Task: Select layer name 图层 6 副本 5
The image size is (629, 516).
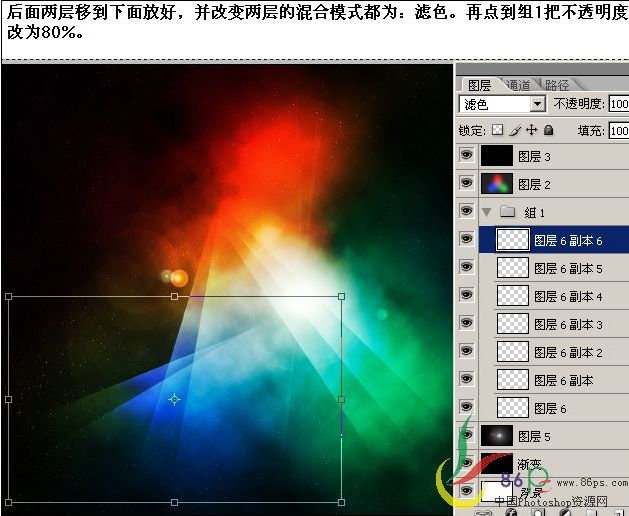Action: click(x=568, y=269)
